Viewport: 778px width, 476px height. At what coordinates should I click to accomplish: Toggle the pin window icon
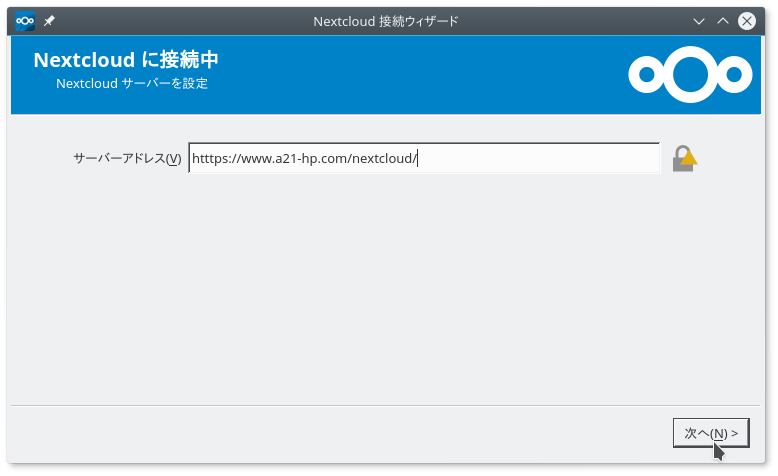(49, 21)
